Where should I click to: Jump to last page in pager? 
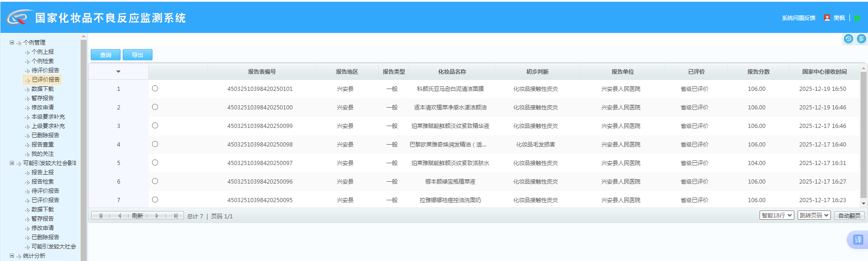click(176, 216)
